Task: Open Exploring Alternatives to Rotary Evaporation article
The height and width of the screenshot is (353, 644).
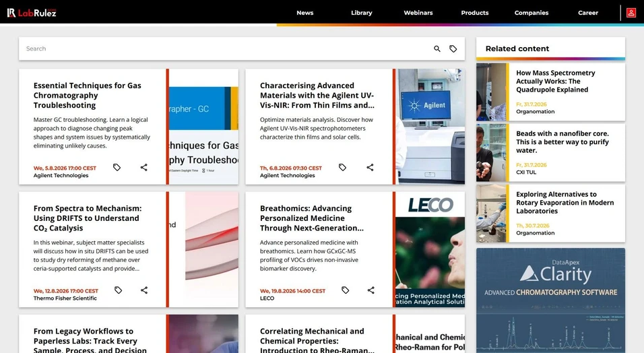Action: point(565,203)
